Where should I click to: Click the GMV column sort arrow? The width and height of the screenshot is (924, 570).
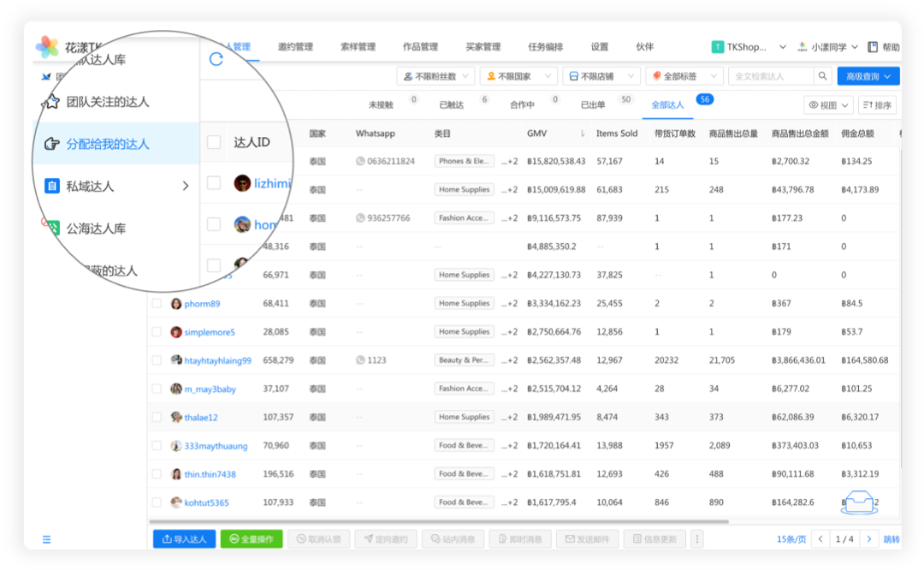click(x=583, y=134)
